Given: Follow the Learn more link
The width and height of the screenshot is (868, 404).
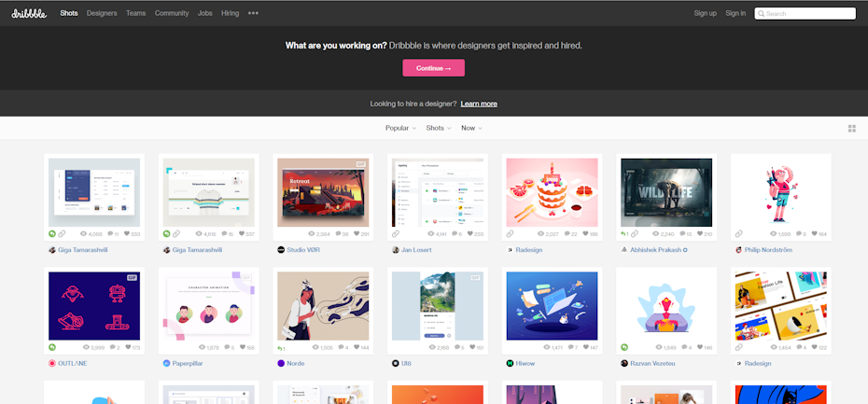Looking at the screenshot, I should tap(479, 104).
